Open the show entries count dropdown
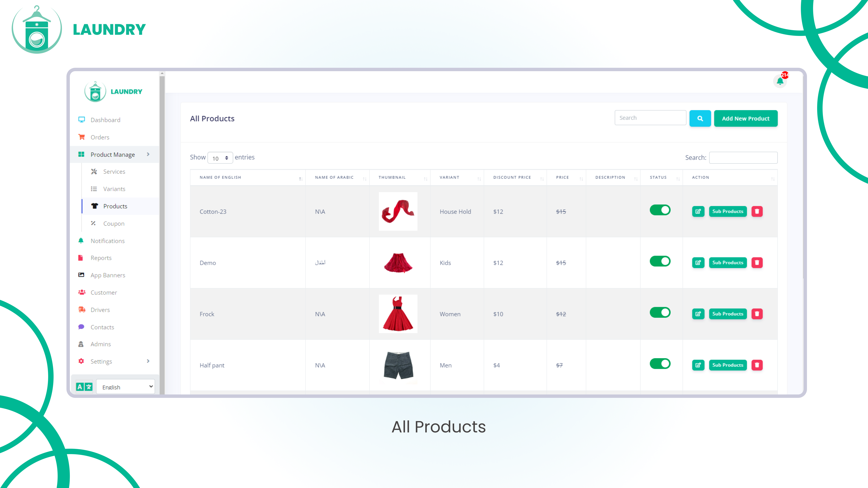Image resolution: width=868 pixels, height=488 pixels. click(220, 158)
